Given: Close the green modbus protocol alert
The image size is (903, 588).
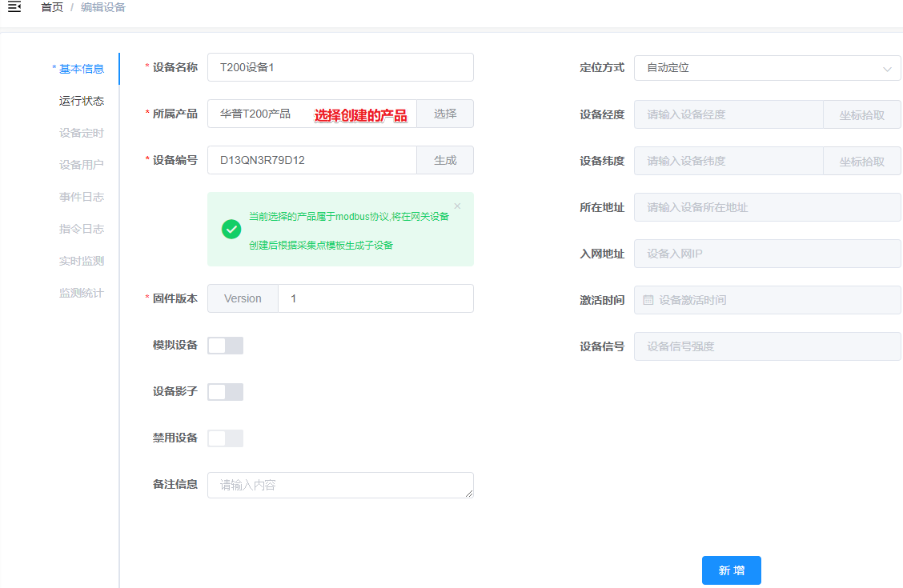Looking at the screenshot, I should (457, 206).
